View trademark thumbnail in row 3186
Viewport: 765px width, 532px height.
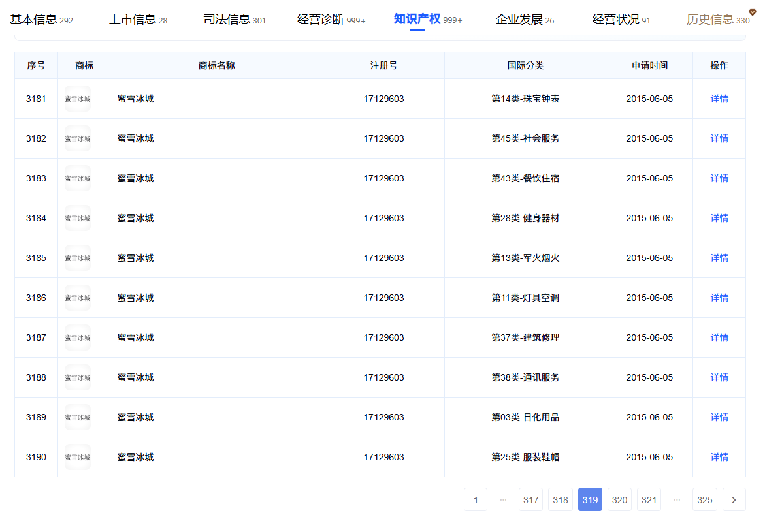[78, 298]
